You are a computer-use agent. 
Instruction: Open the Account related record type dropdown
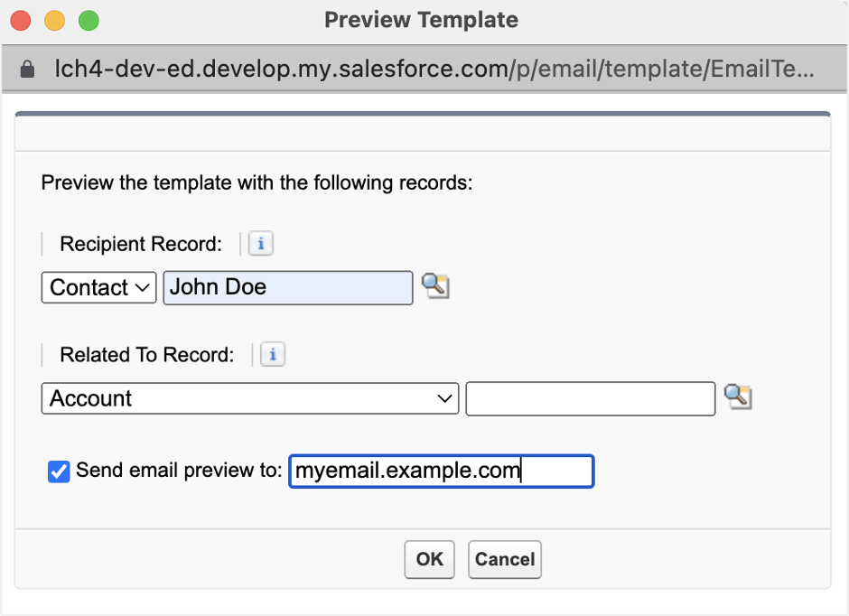250,398
